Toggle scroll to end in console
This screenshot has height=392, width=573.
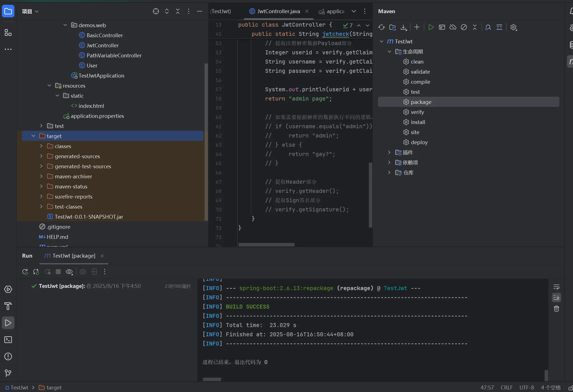click(556, 297)
